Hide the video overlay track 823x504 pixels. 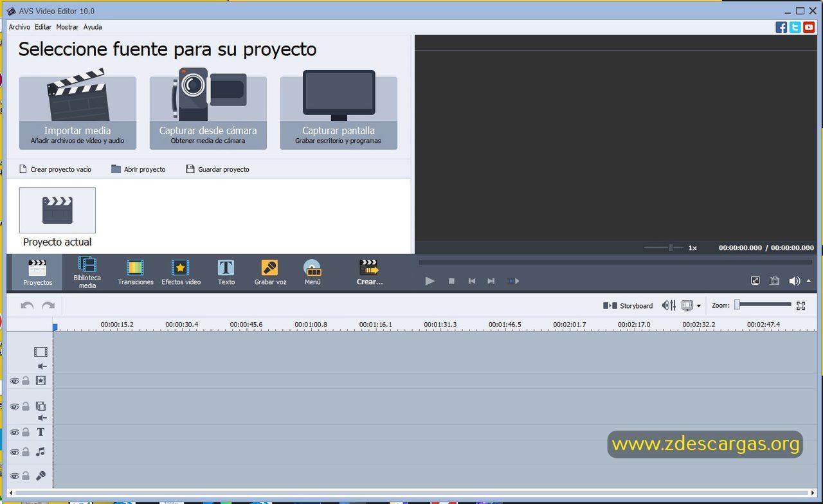(x=14, y=406)
